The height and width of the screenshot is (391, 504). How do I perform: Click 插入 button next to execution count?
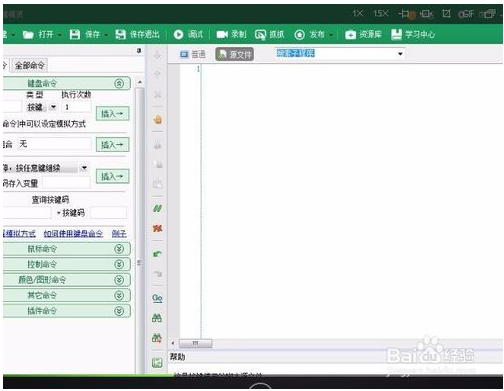pyautogui.click(x=112, y=114)
